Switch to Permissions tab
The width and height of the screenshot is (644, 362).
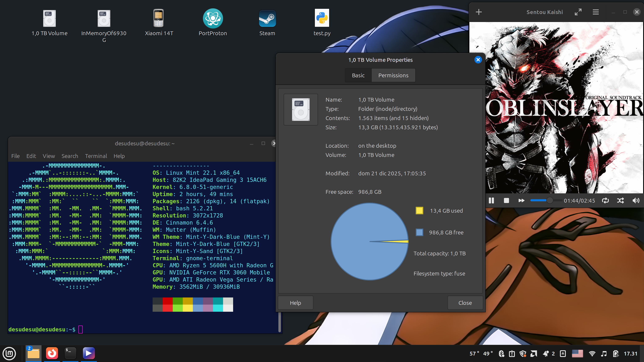(x=393, y=75)
